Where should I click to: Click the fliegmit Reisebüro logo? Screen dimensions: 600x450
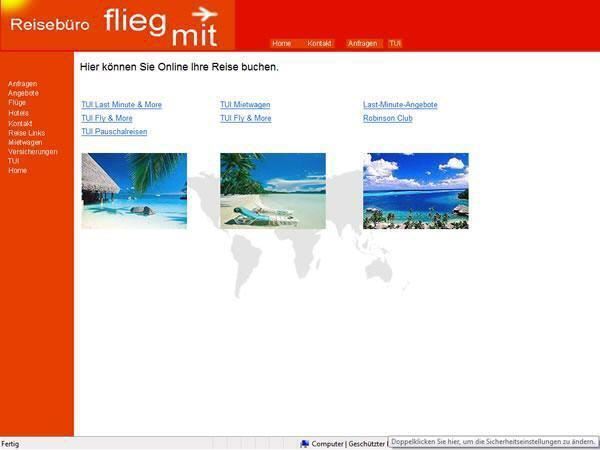click(117, 25)
